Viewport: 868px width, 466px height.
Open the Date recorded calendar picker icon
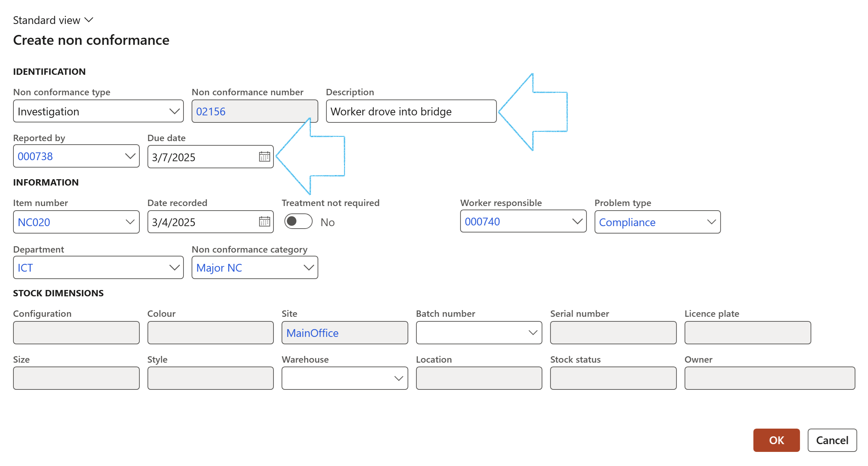(264, 222)
